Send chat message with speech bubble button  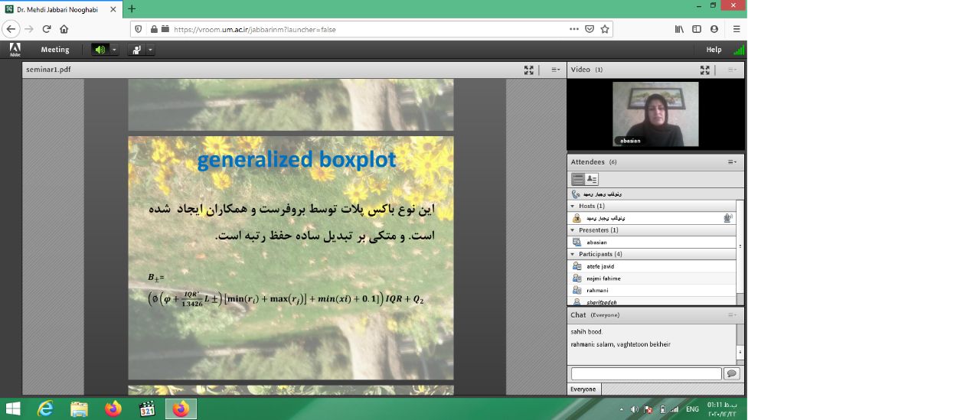point(731,374)
